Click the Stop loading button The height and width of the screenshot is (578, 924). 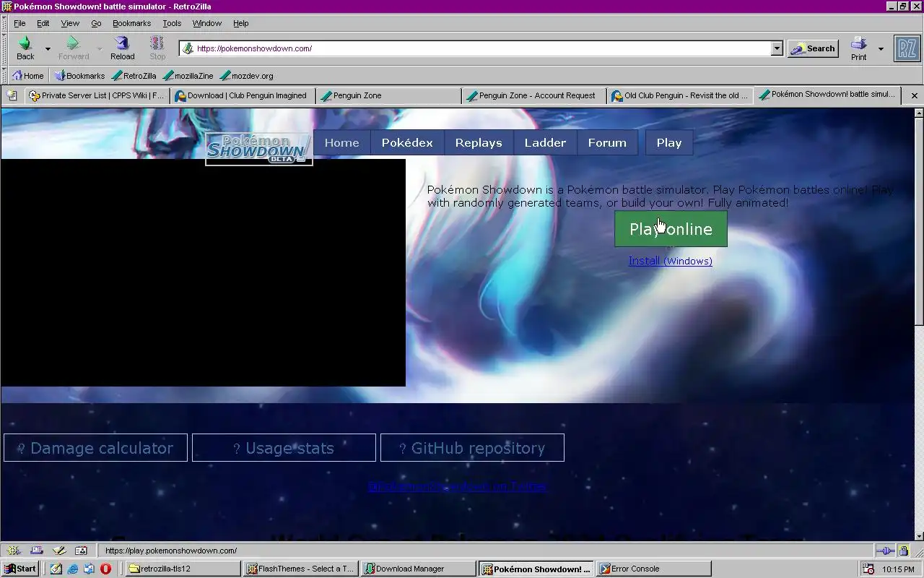click(157, 48)
